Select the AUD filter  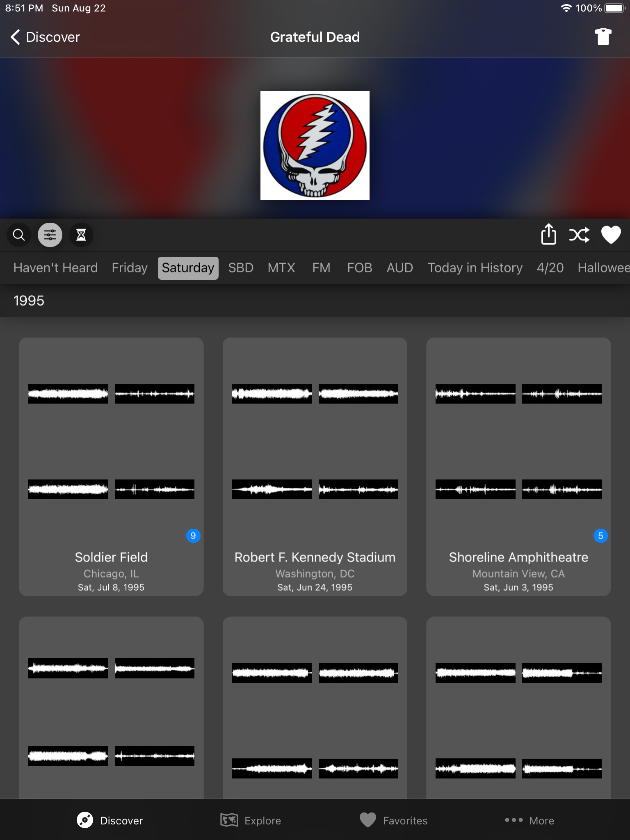400,268
